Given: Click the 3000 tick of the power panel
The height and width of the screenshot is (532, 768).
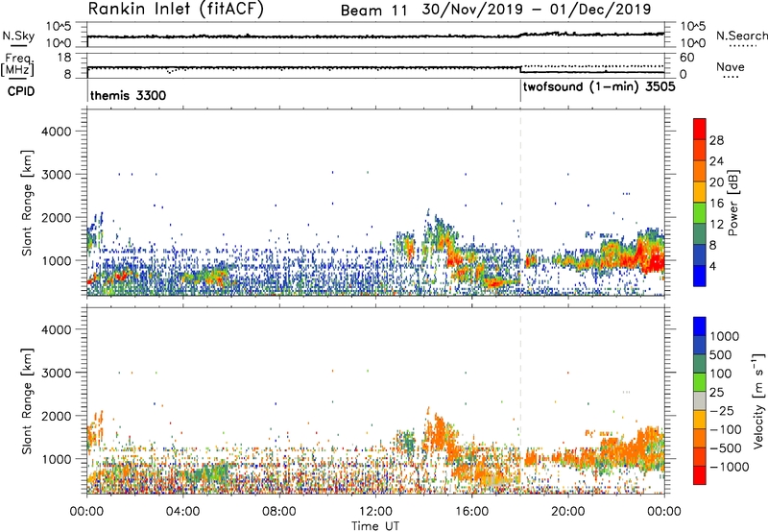Looking at the screenshot, I should (x=57, y=175).
